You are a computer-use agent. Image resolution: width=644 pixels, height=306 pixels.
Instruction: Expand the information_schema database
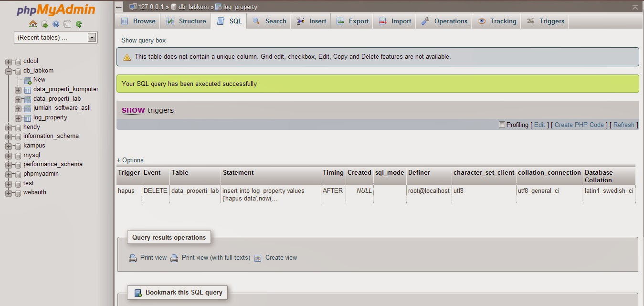pyautogui.click(x=9, y=136)
